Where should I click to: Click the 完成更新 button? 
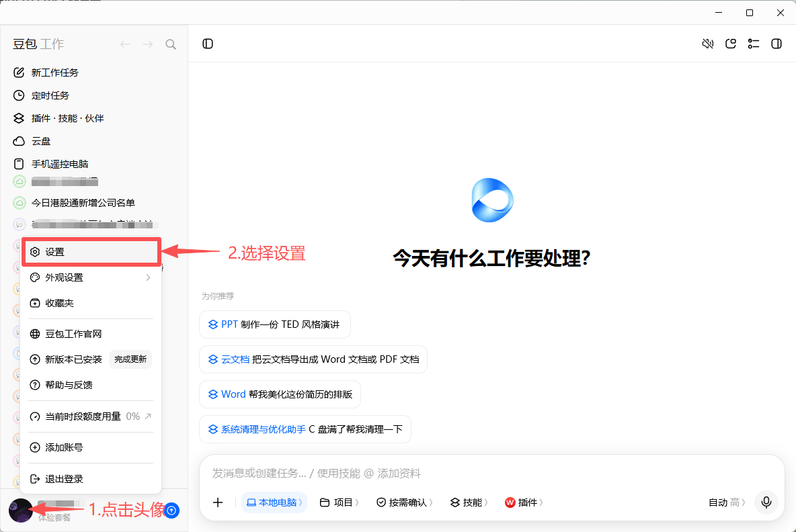pyautogui.click(x=130, y=359)
